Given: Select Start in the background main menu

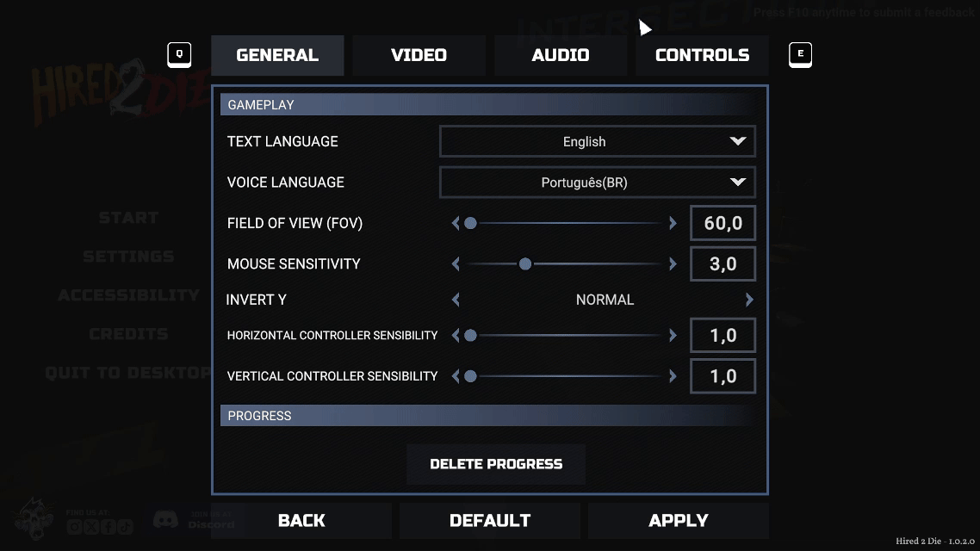Looking at the screenshot, I should point(129,218).
